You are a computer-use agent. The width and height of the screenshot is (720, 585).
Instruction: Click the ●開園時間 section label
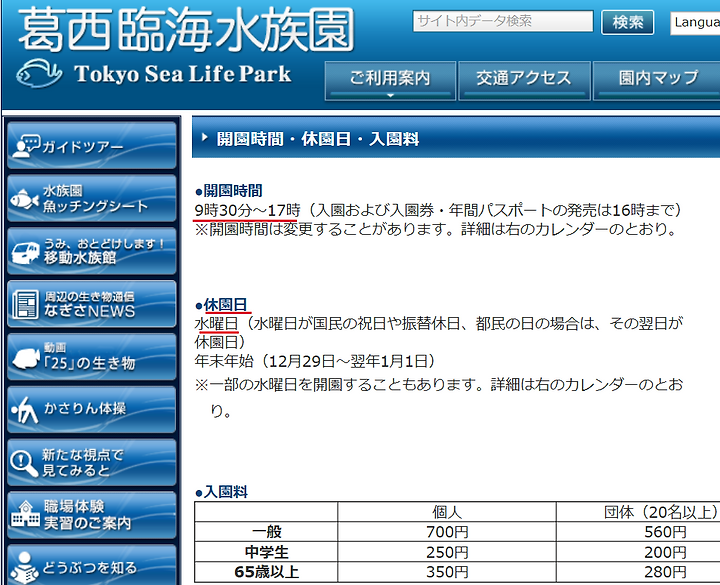229,191
